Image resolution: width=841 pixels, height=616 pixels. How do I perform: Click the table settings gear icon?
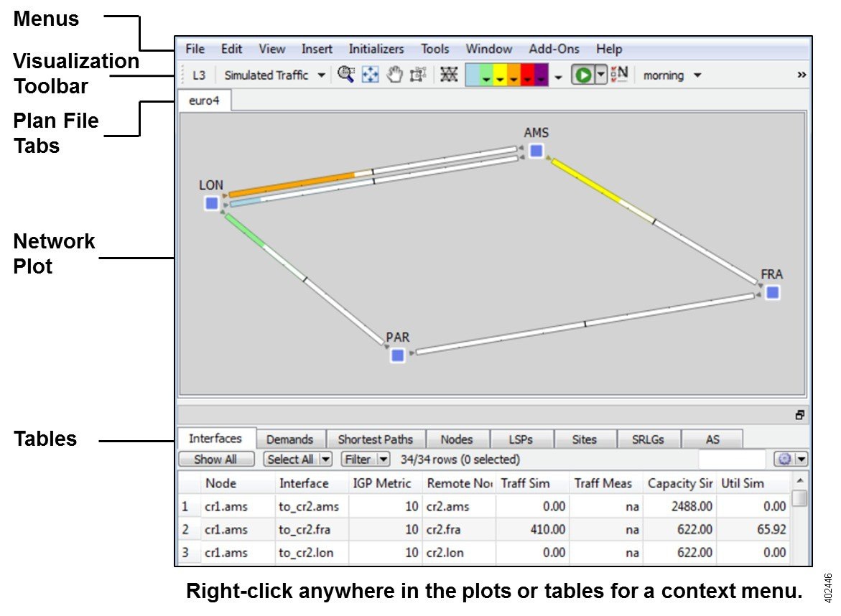coord(785,459)
